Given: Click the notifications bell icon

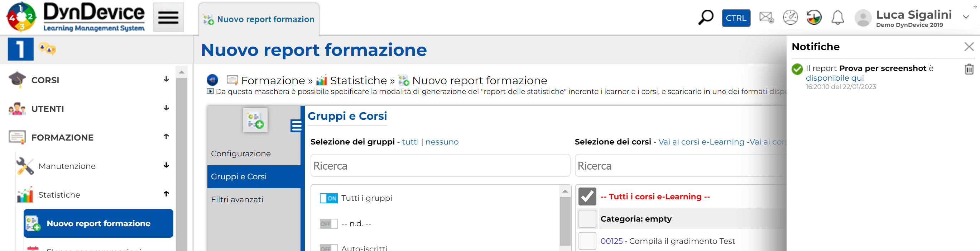Looking at the screenshot, I should tap(837, 18).
